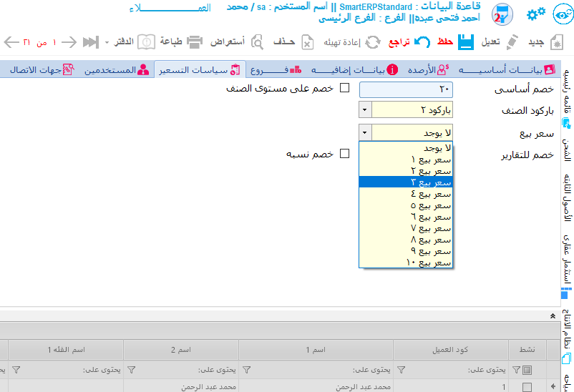Open the settings gears icon
The image size is (574, 392).
(x=535, y=15)
